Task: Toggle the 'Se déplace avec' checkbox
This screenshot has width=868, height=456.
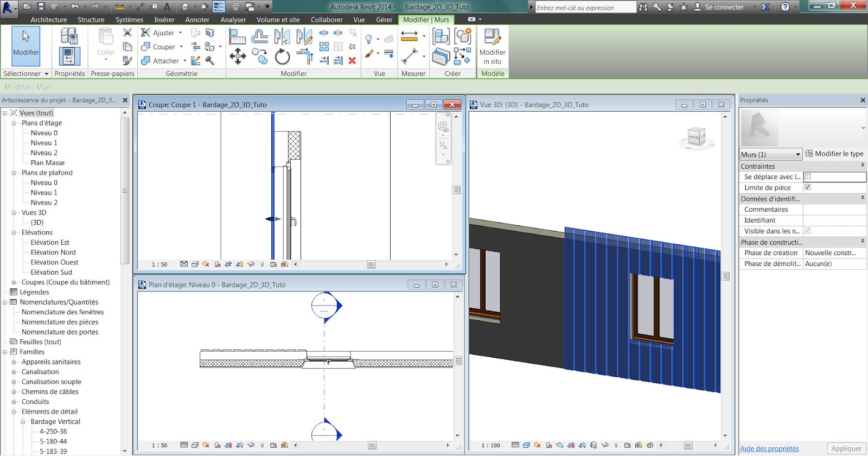Action: (807, 176)
